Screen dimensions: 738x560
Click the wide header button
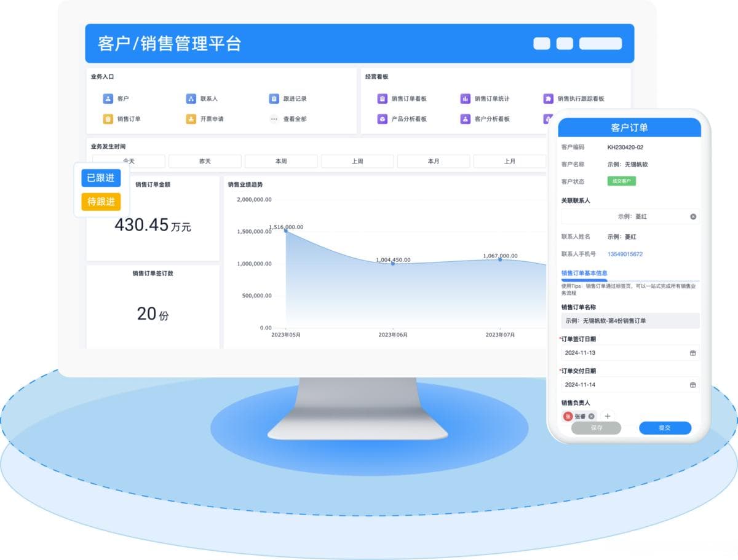pos(600,44)
